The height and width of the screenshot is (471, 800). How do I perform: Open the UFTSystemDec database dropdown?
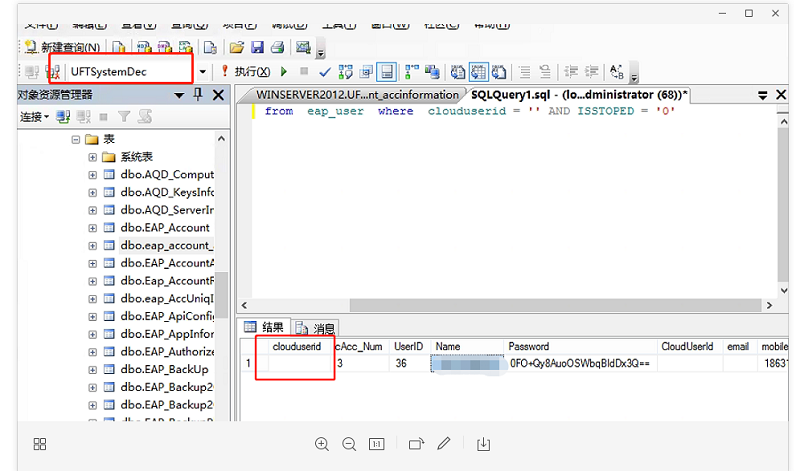(x=202, y=72)
